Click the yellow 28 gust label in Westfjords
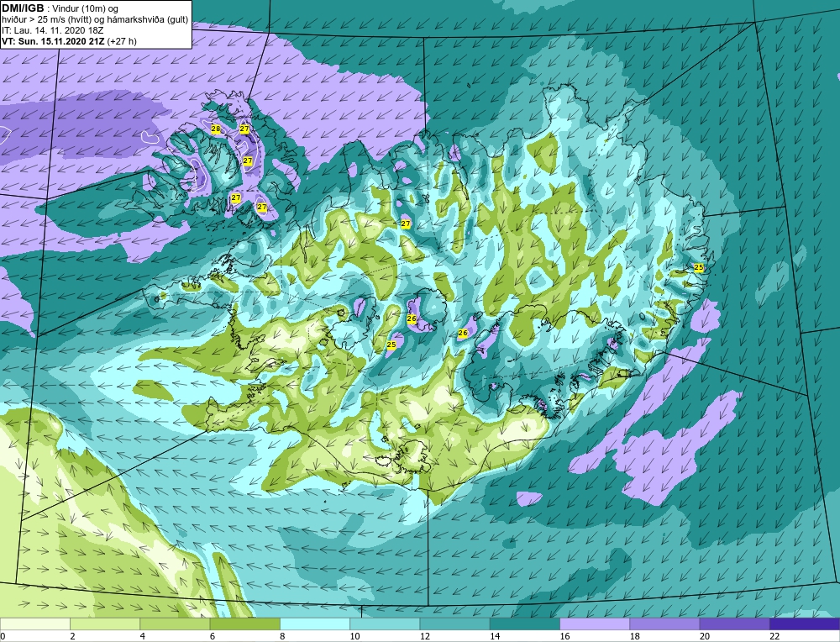The width and height of the screenshot is (840, 642). [x=216, y=129]
